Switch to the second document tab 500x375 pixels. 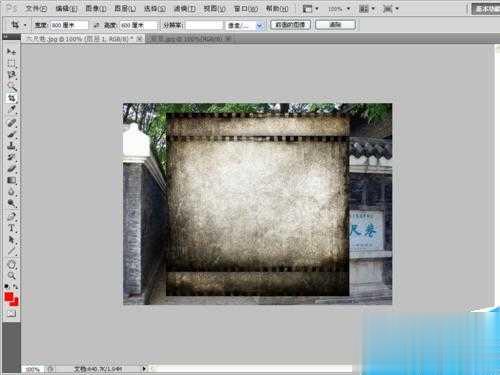189,39
